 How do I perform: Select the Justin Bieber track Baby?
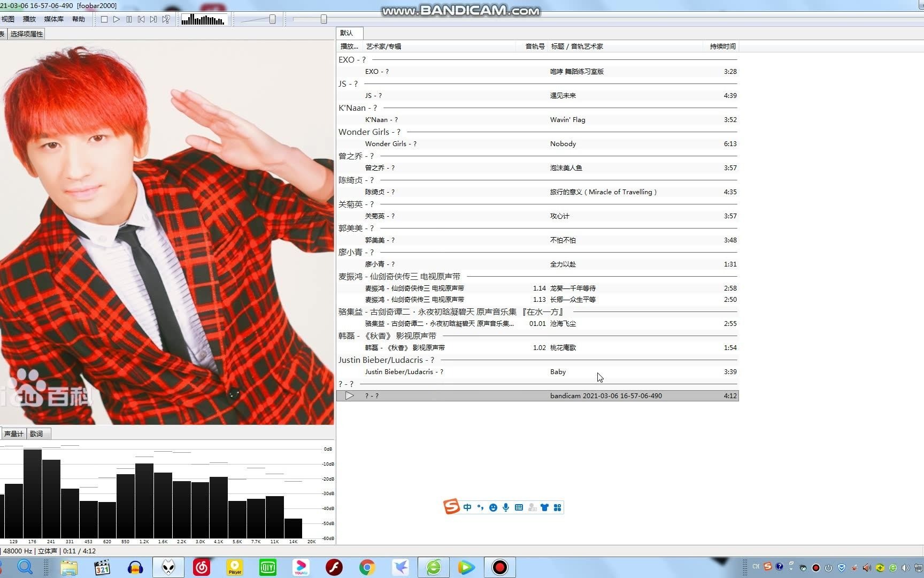pos(538,372)
